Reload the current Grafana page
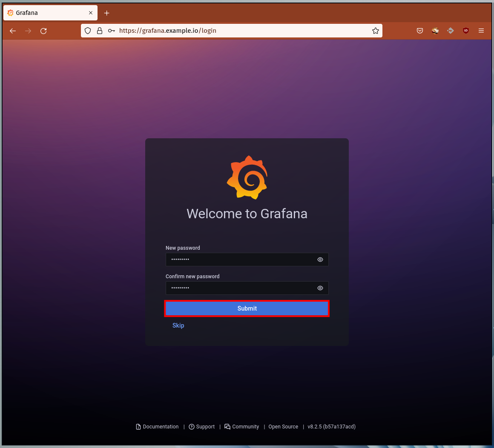The height and width of the screenshot is (448, 494). coord(43,31)
